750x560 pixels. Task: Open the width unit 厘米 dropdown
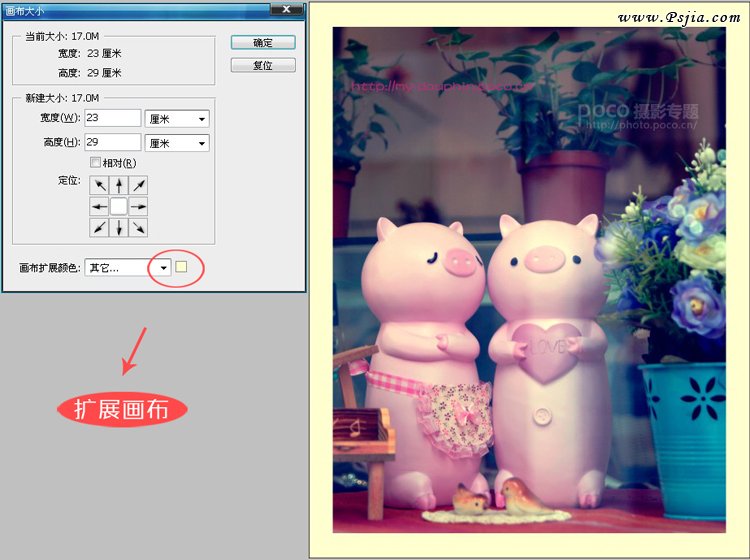coord(177,119)
